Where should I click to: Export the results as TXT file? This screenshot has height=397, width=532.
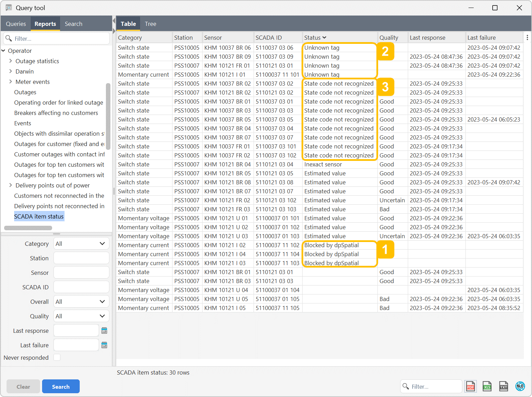(x=503, y=386)
